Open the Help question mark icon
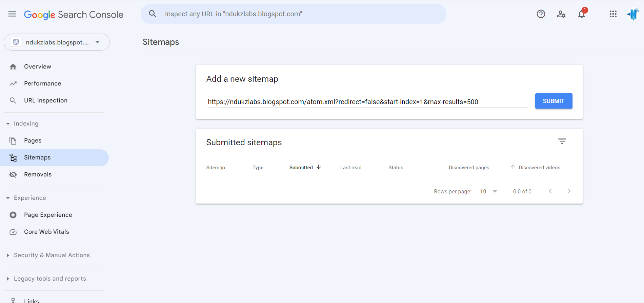This screenshot has width=644, height=303. point(541,14)
